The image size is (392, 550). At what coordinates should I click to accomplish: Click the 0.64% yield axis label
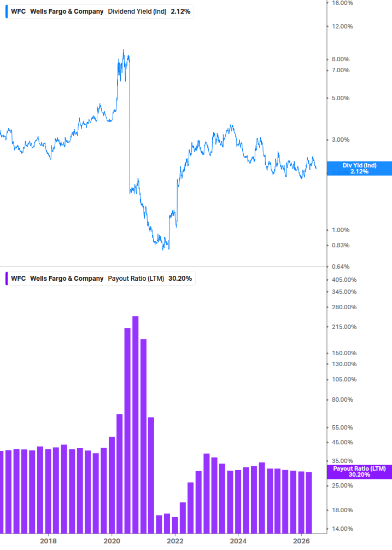point(341,267)
